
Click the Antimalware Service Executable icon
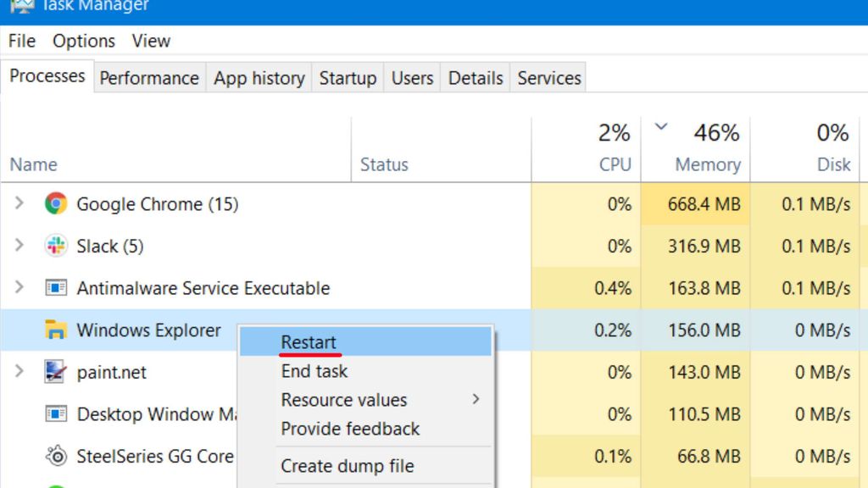click(x=55, y=288)
